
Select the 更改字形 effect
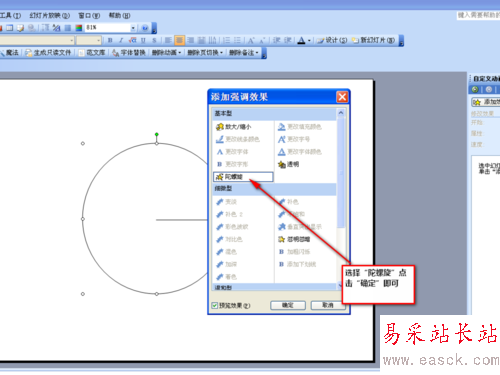click(x=232, y=164)
